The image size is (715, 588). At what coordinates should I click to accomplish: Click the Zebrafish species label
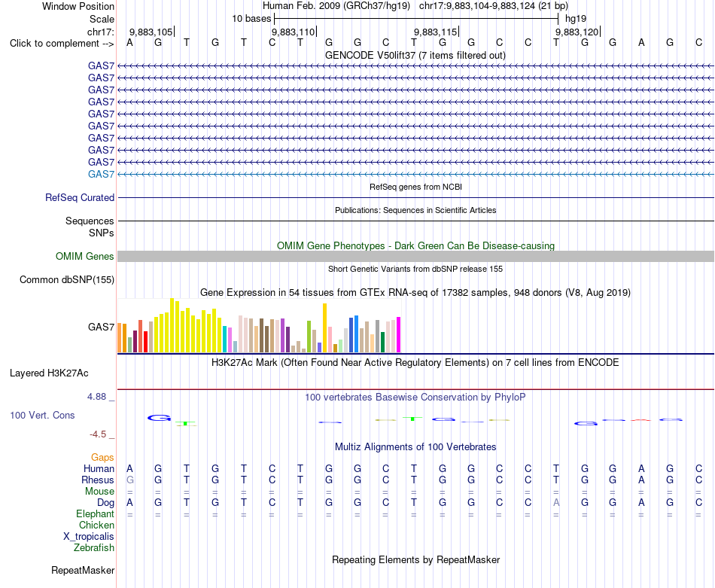pos(94,548)
